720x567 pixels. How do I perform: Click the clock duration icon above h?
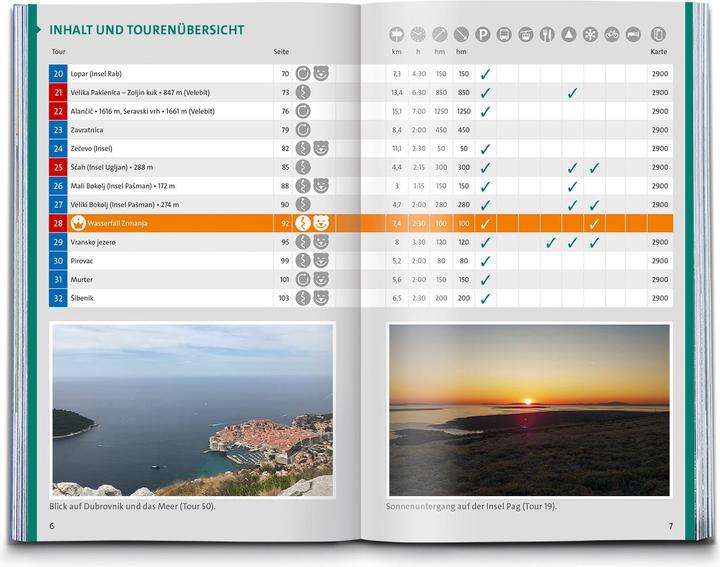click(418, 34)
